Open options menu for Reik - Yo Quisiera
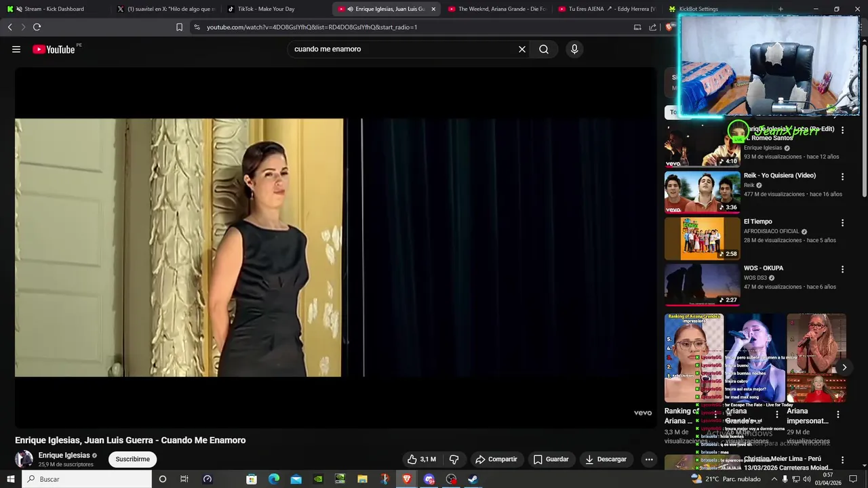This screenshot has width=868, height=488. [843, 176]
